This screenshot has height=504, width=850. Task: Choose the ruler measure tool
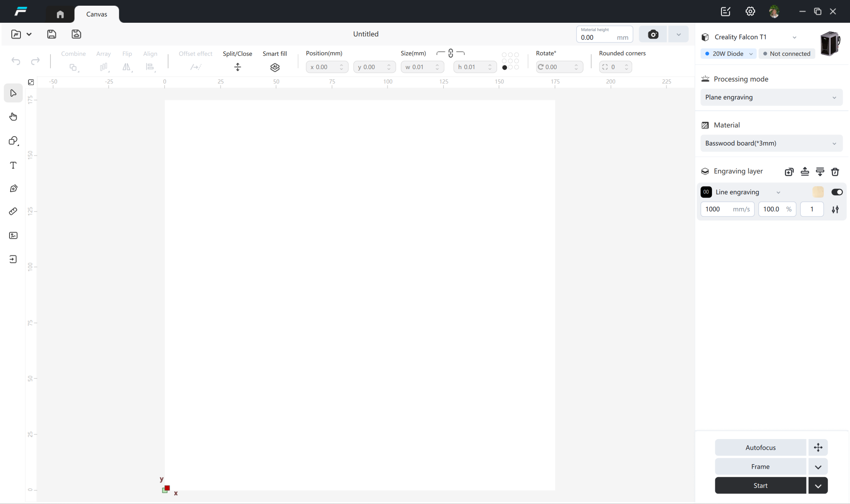[13, 211]
